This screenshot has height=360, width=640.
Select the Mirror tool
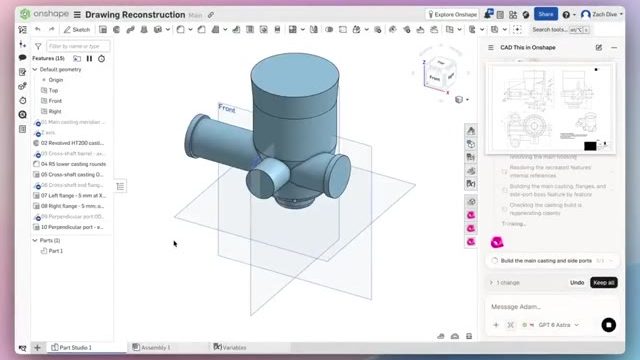313,29
